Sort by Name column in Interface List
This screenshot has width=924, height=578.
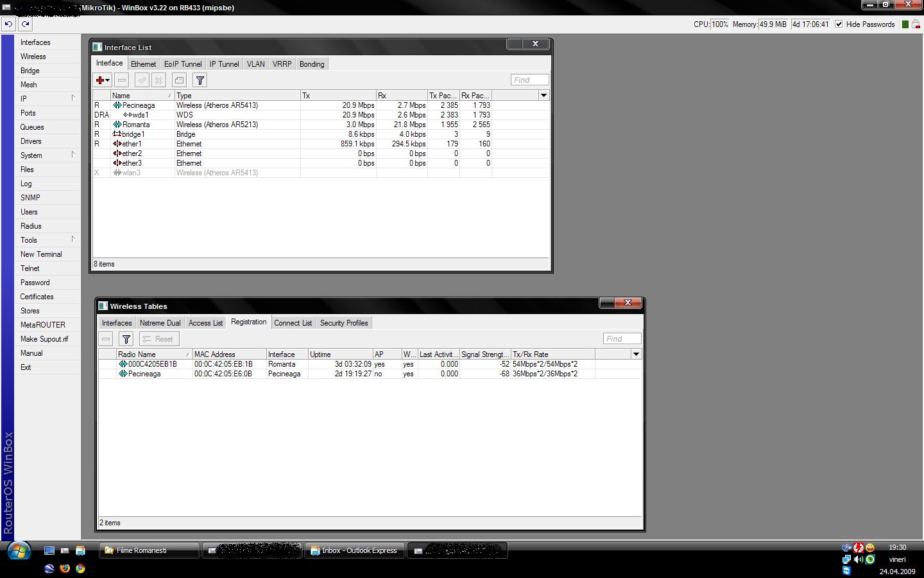[x=142, y=96]
